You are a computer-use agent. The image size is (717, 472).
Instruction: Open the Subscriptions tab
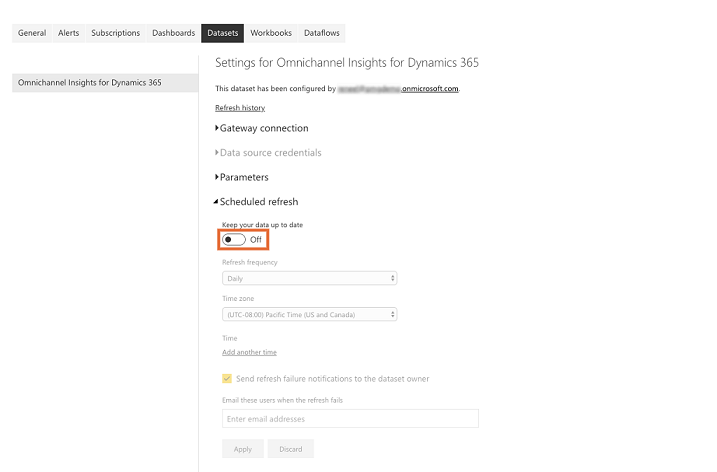[x=115, y=33]
